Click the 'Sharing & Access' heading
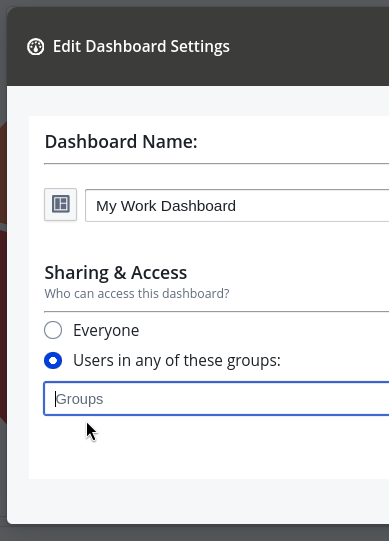Viewport: 389px width, 541px height. [116, 273]
